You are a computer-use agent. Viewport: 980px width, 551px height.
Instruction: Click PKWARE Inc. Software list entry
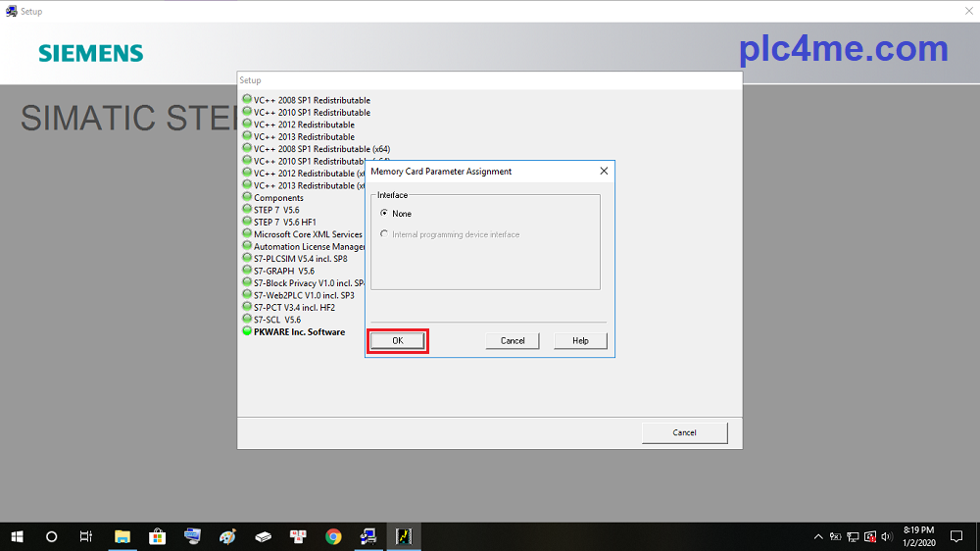[x=299, y=332]
